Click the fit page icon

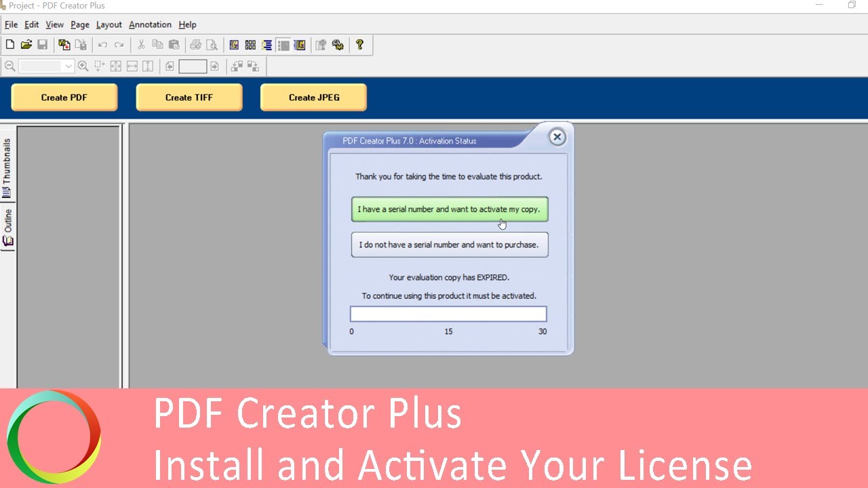pos(115,66)
